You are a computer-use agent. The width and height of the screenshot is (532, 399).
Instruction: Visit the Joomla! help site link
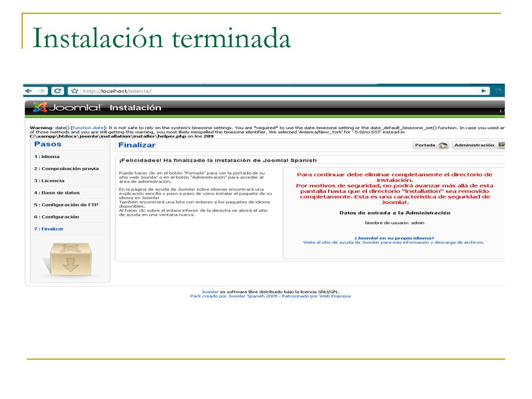point(393,243)
